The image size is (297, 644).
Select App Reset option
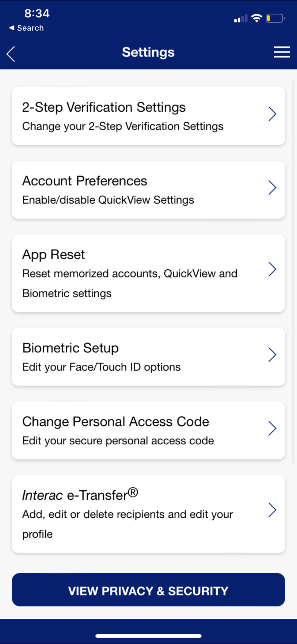tap(148, 273)
